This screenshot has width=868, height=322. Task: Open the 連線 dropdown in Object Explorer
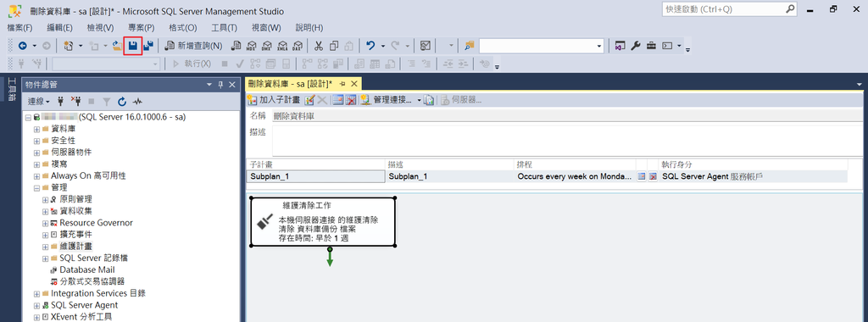(39, 101)
